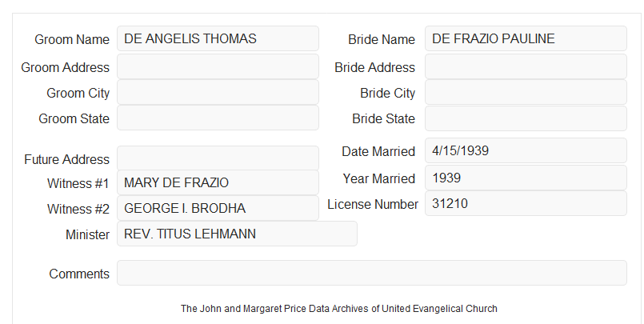This screenshot has height=324, width=644.
Task: Click the Bride City field
Action: point(526,92)
